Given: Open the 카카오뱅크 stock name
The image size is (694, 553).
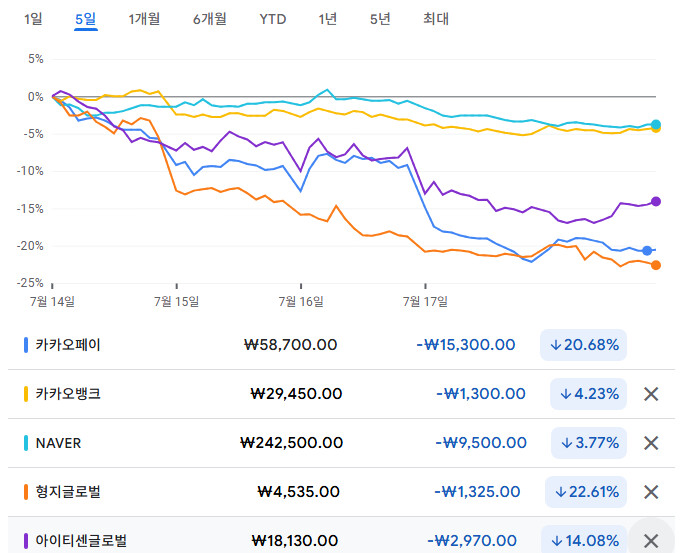Looking at the screenshot, I should pos(68,394).
